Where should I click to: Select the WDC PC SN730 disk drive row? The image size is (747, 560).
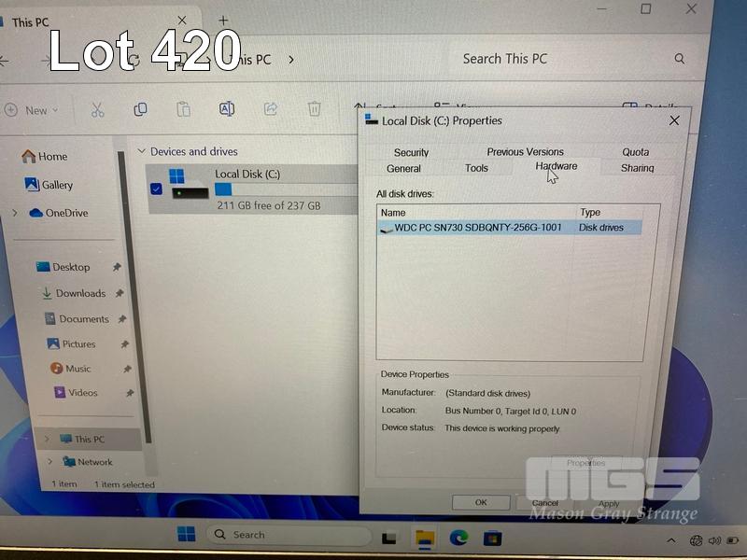coord(477,227)
